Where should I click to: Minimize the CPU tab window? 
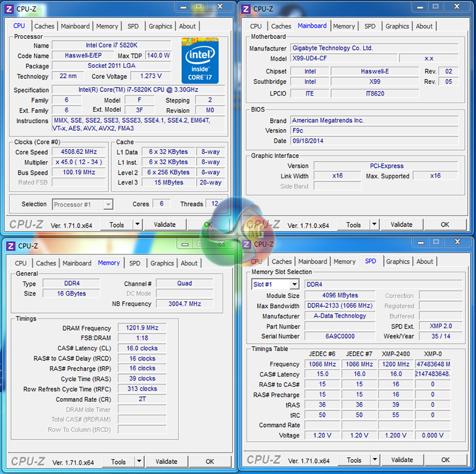[x=181, y=7]
